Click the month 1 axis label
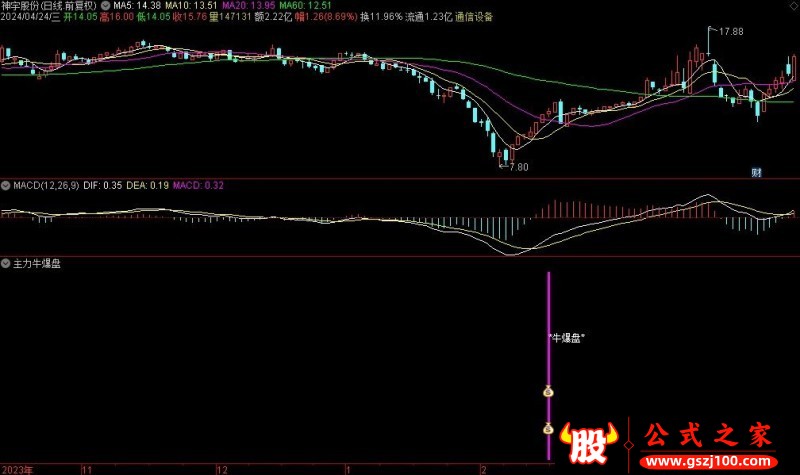 pyautogui.click(x=348, y=469)
